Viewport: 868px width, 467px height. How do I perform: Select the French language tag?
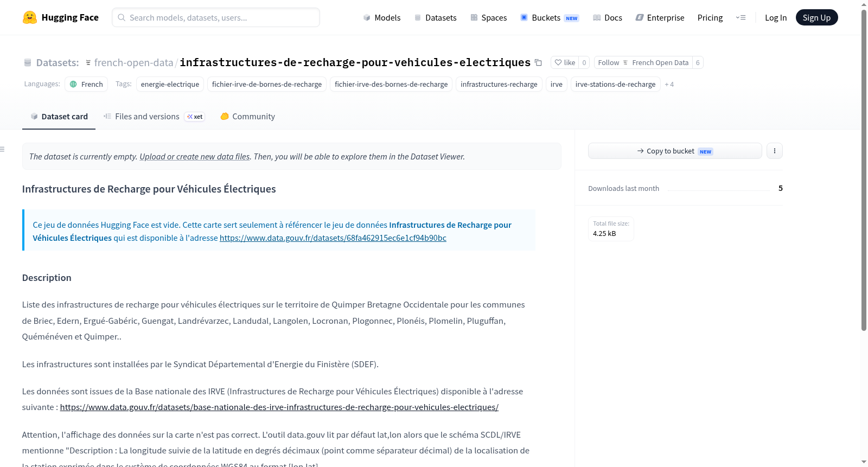[x=86, y=84]
